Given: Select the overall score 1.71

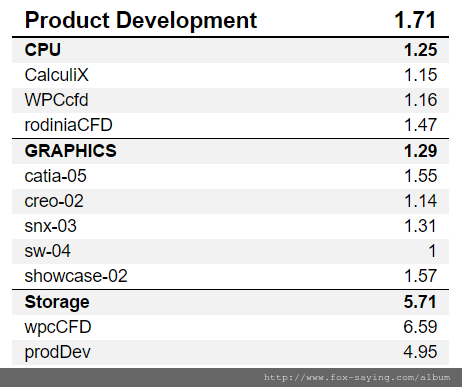Looking at the screenshot, I should pyautogui.click(x=415, y=20).
